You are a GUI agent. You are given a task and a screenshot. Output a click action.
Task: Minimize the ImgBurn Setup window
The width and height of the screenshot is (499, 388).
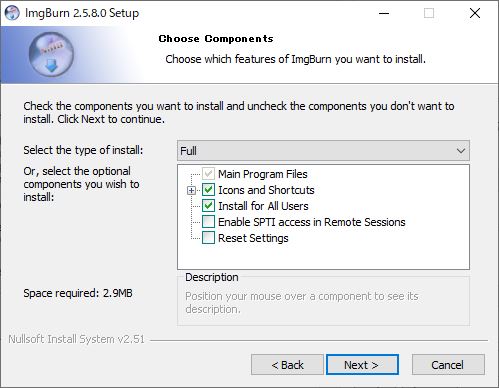click(x=384, y=13)
